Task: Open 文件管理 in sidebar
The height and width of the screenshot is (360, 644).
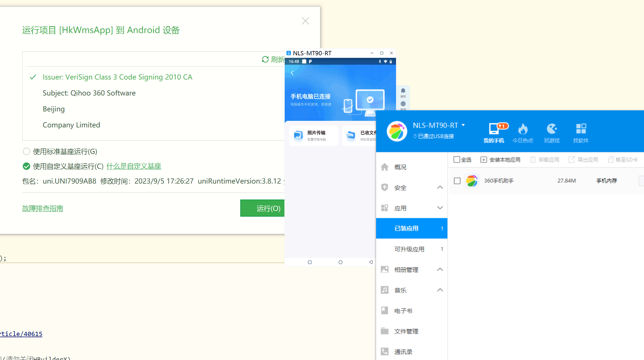Action: click(x=406, y=331)
